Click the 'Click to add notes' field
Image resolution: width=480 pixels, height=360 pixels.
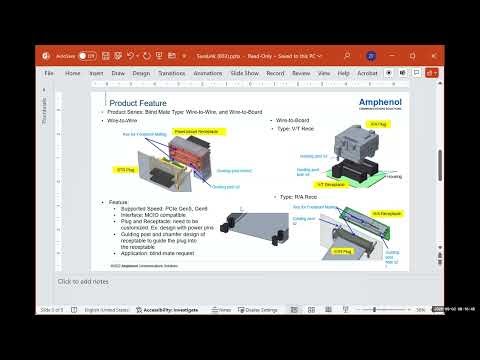[83, 282]
